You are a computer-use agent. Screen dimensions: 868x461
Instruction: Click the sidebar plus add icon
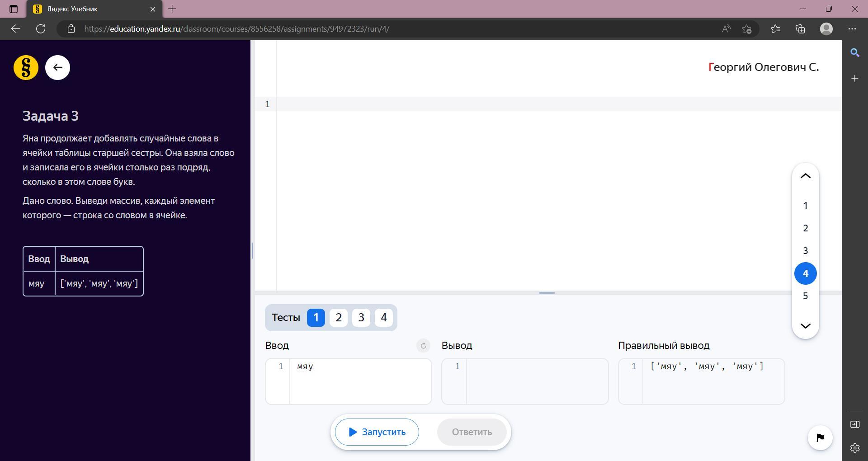(854, 79)
